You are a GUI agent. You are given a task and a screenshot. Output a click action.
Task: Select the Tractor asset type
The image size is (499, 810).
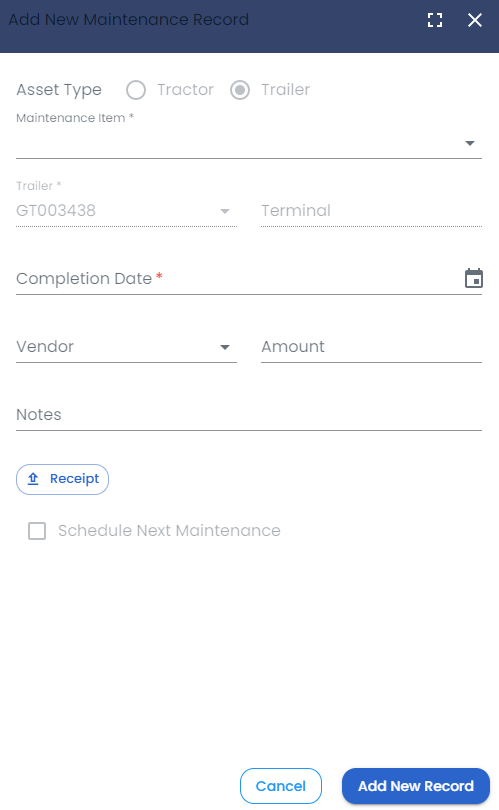point(136,90)
